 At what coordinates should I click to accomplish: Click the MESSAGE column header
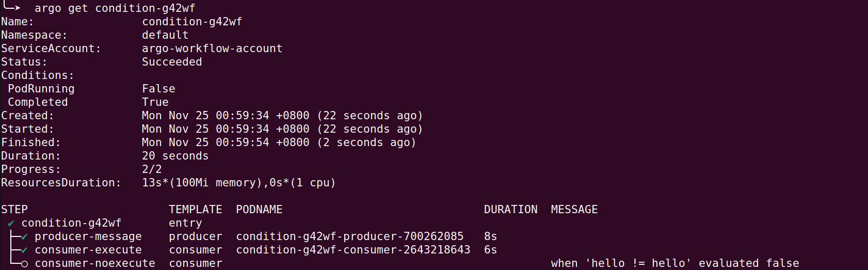[x=574, y=210]
